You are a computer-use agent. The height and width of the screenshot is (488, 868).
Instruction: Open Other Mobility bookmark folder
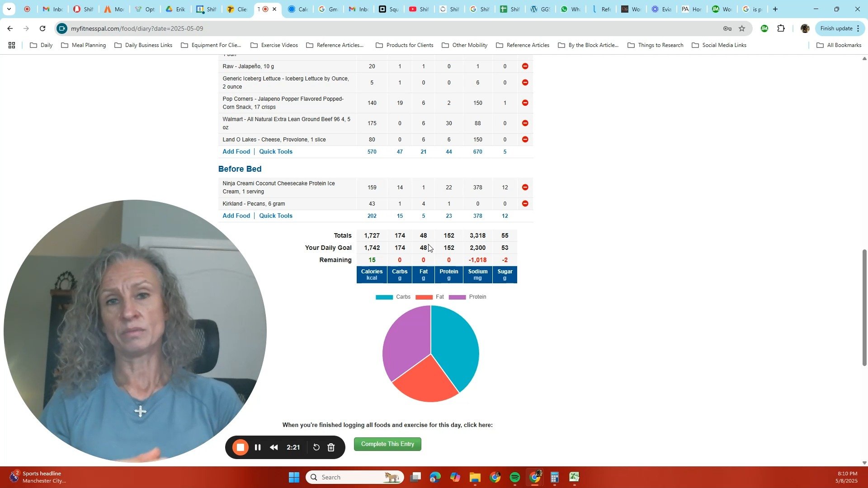click(465, 45)
